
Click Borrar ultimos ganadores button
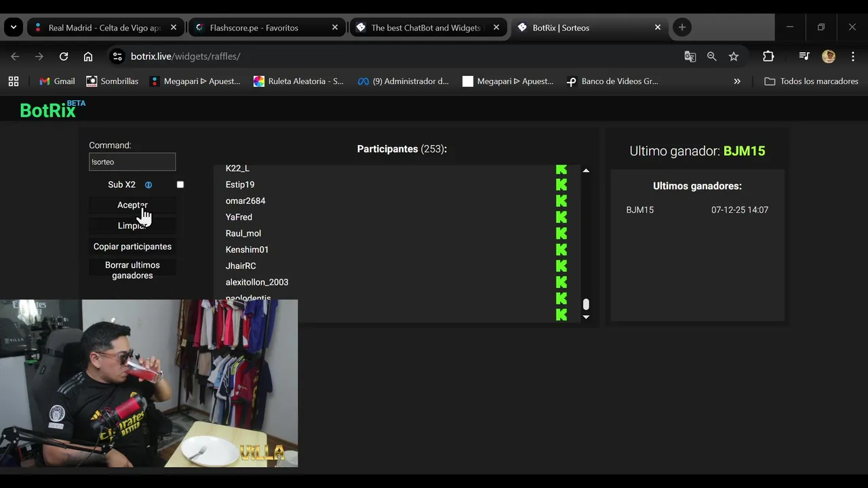tap(132, 270)
